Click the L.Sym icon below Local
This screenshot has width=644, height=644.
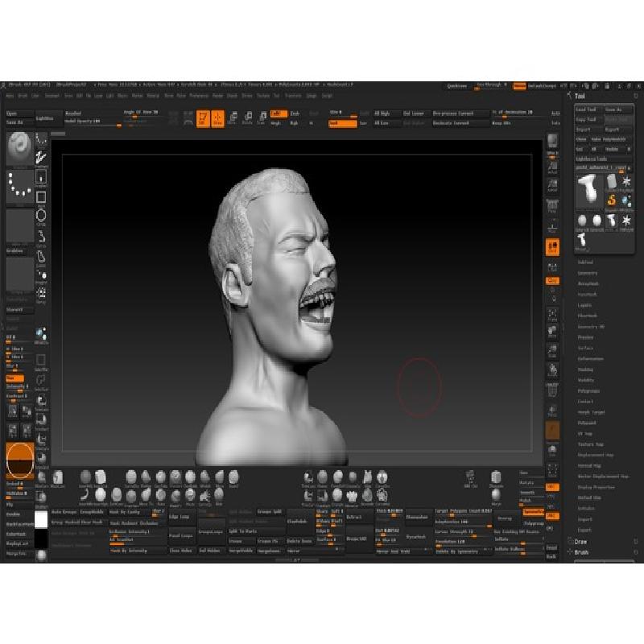552,267
